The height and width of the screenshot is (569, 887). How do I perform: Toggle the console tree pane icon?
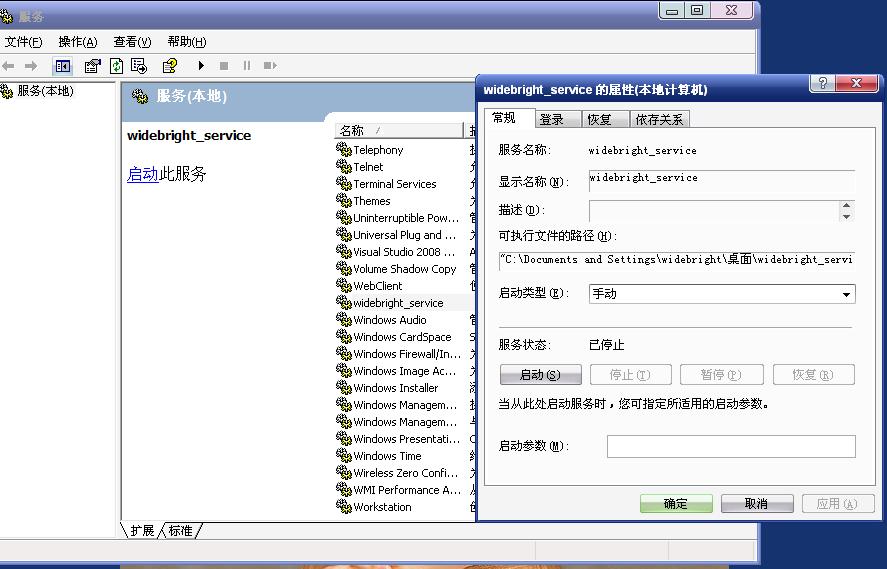pyautogui.click(x=62, y=66)
